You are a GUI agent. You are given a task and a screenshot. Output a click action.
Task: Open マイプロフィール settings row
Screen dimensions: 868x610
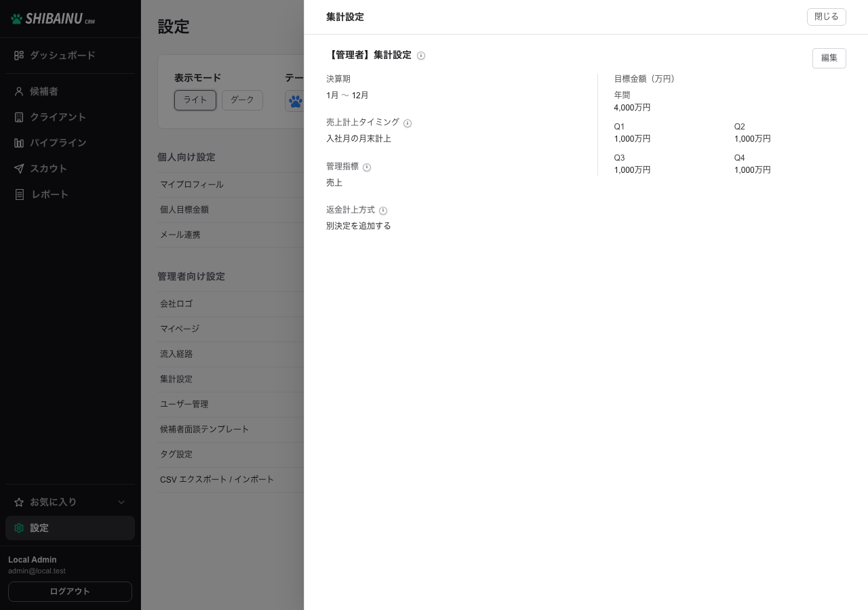click(x=231, y=185)
